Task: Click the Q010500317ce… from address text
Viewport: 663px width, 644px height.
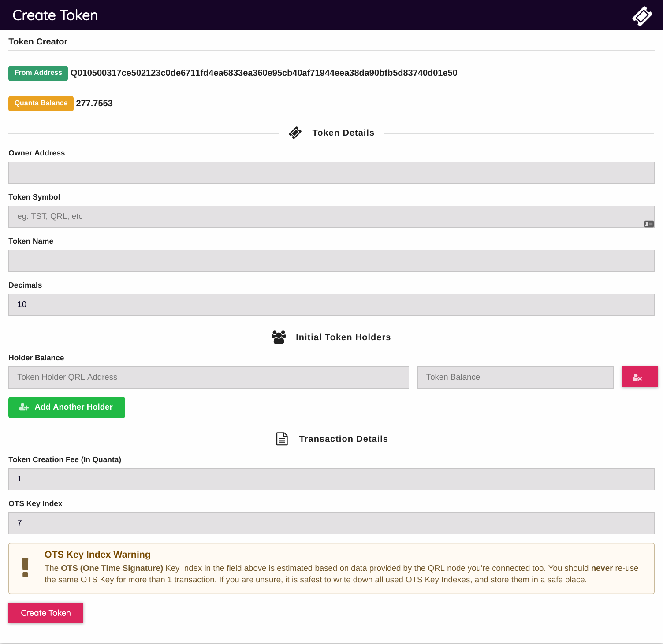Action: (x=264, y=73)
